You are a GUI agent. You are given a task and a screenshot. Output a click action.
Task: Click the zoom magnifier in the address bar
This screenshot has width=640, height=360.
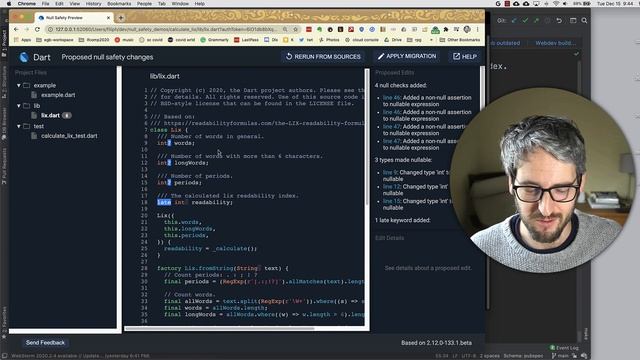tap(285, 29)
